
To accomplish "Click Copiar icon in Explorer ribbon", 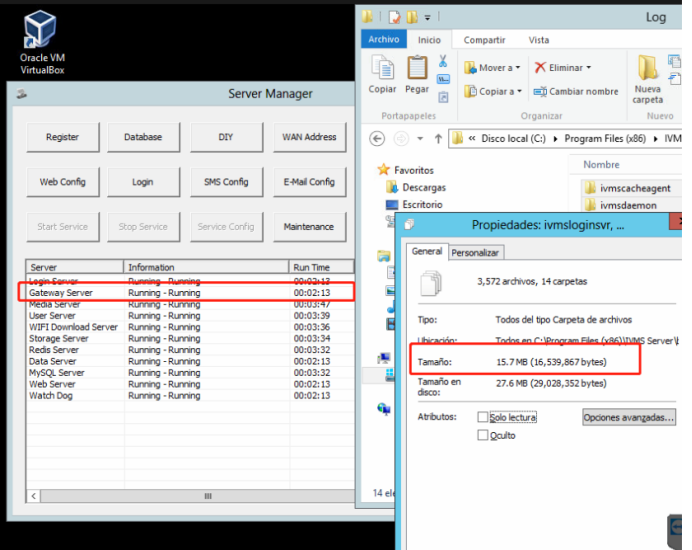I will click(383, 68).
